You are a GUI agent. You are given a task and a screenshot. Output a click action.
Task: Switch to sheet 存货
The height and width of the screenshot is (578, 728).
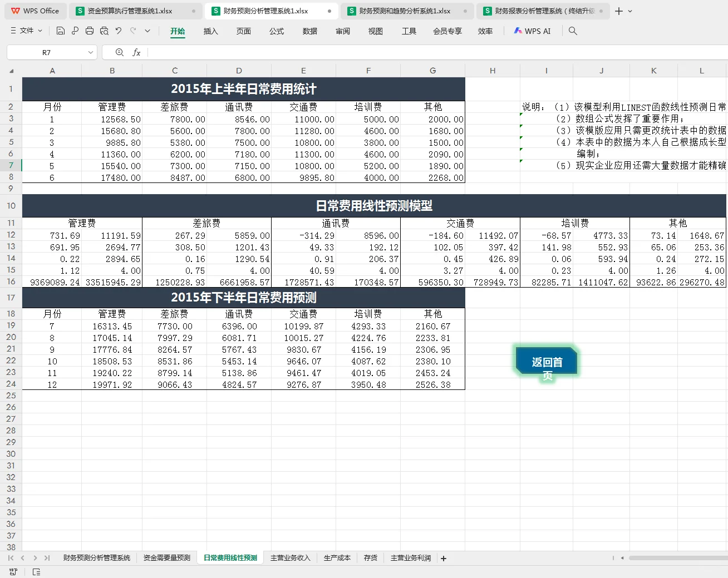coord(371,558)
